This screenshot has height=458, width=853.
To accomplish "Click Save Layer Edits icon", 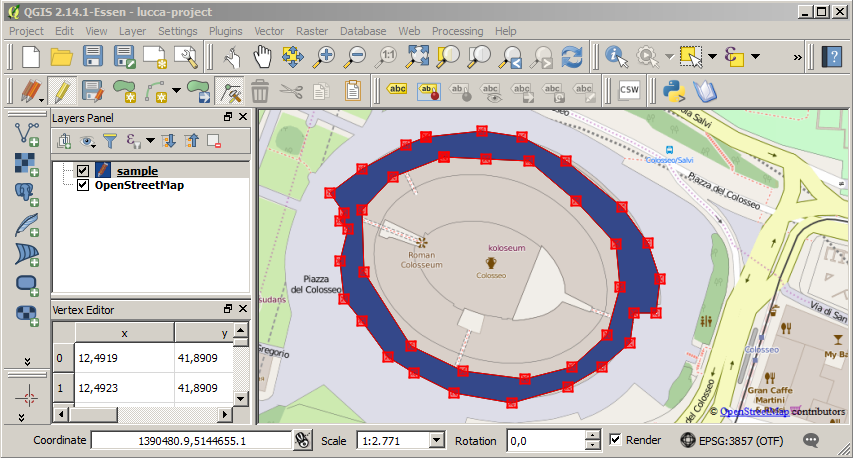I will tap(92, 90).
